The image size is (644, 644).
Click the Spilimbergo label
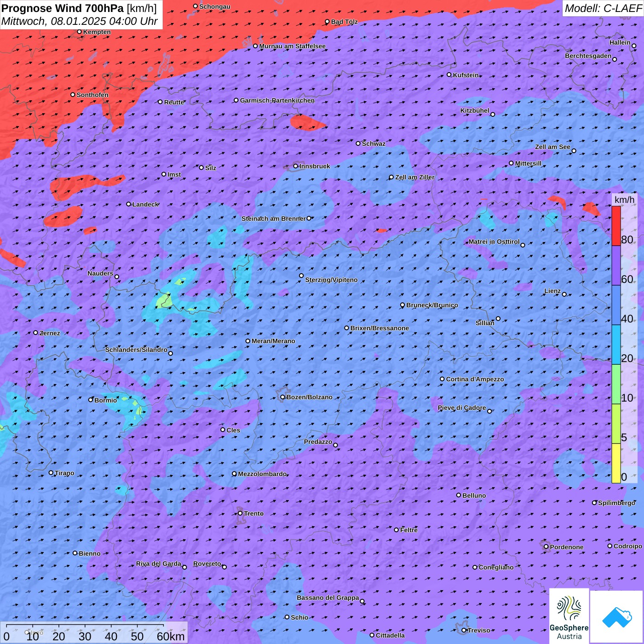tap(617, 503)
